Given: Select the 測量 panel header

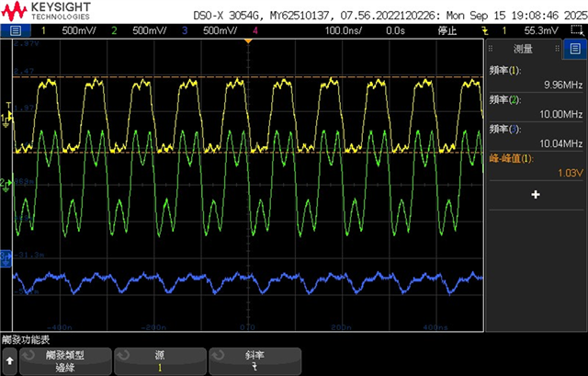Looking at the screenshot, I should coord(523,49).
